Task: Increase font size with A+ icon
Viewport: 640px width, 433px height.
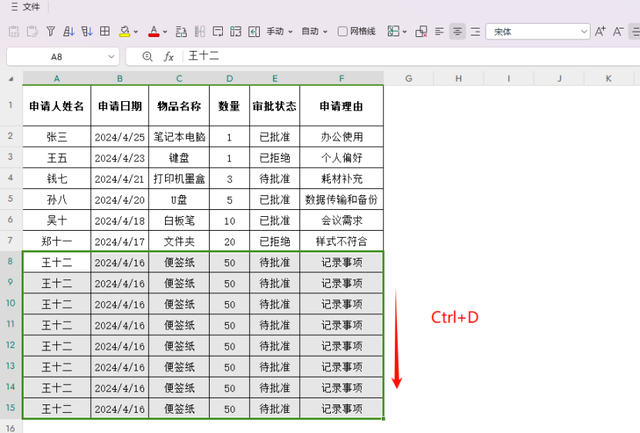Action: 600,31
